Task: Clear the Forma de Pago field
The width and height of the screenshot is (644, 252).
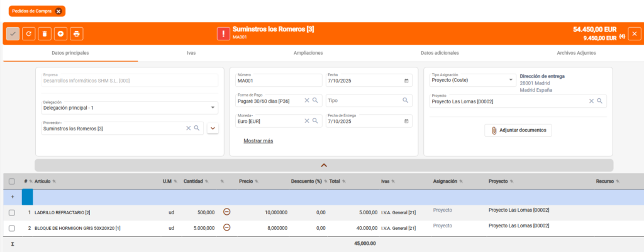Action: click(x=307, y=100)
